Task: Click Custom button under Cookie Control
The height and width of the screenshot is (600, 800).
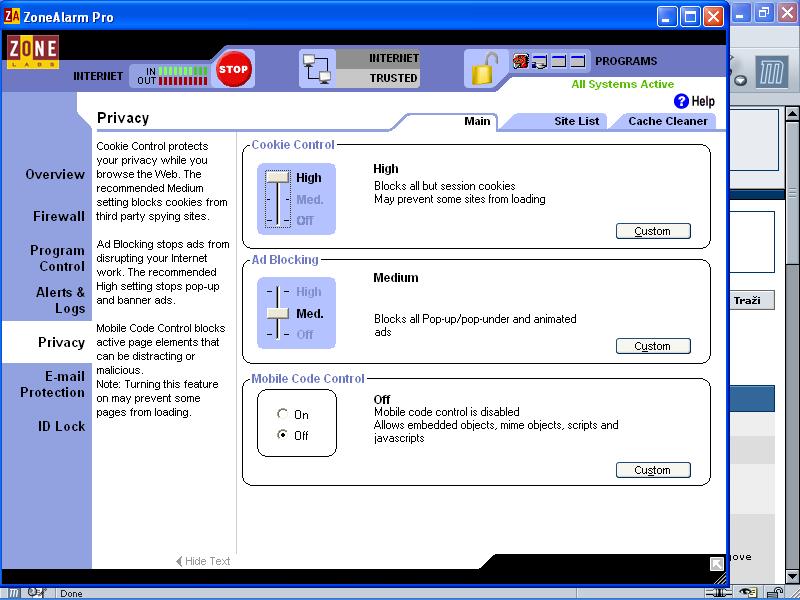Action: [x=653, y=231]
